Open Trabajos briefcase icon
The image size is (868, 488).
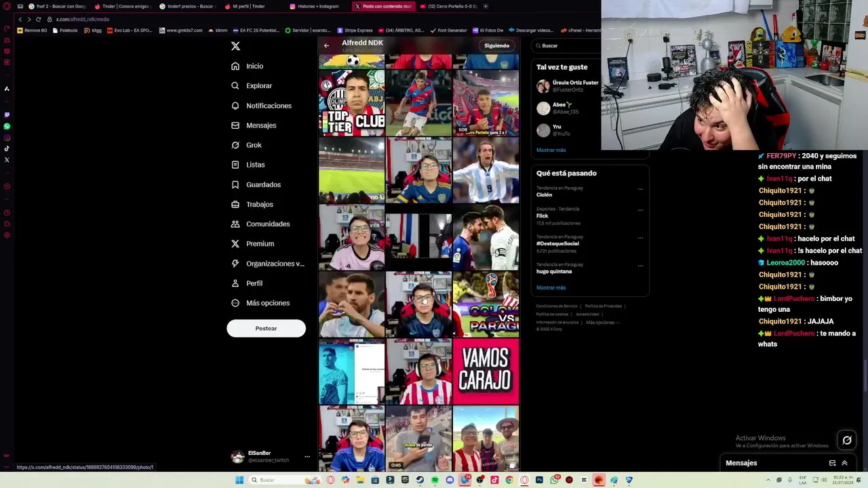coord(235,204)
